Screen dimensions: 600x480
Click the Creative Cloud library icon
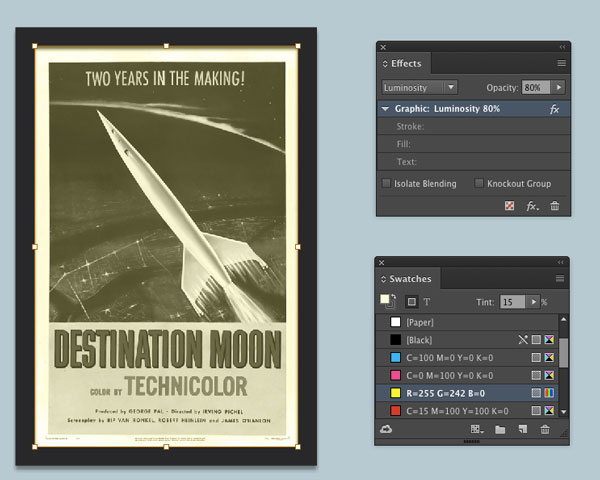pos(386,429)
